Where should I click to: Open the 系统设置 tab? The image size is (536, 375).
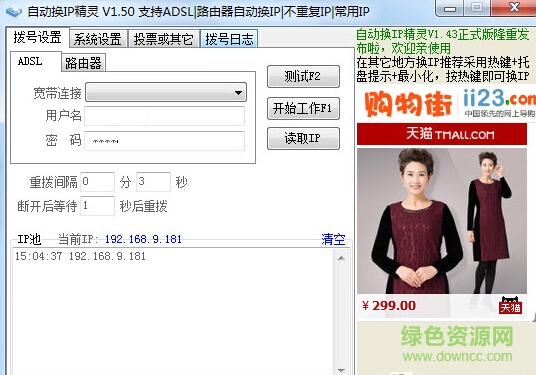(x=98, y=39)
